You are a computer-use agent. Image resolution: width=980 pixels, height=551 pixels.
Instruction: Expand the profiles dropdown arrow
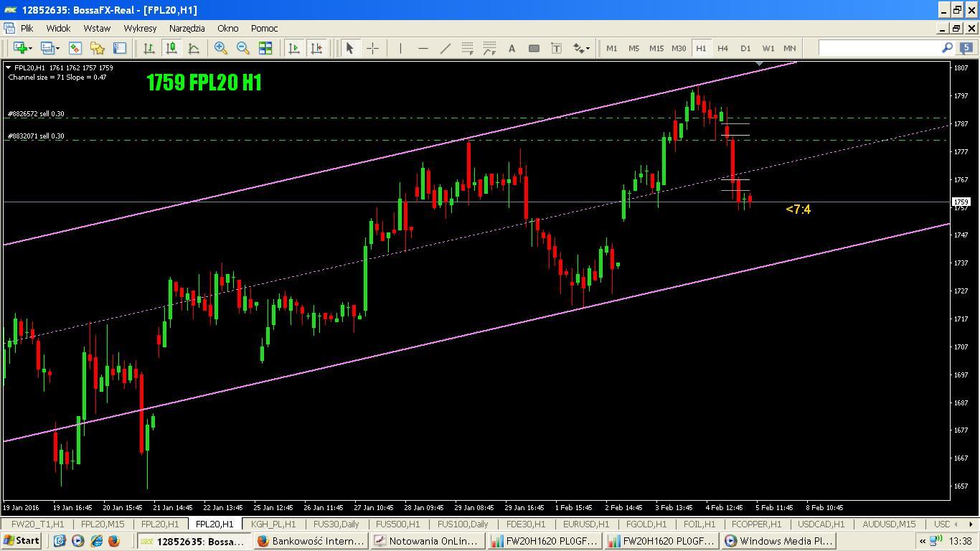click(x=57, y=48)
